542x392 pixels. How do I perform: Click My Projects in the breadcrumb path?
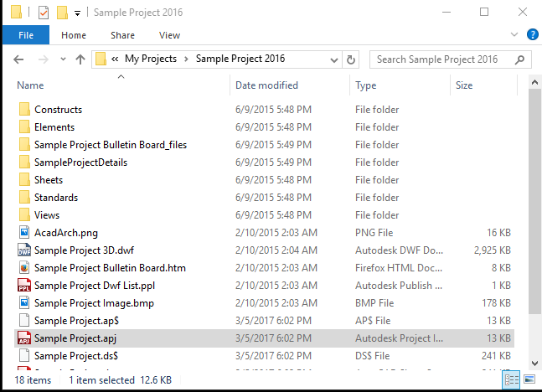pyautogui.click(x=151, y=59)
